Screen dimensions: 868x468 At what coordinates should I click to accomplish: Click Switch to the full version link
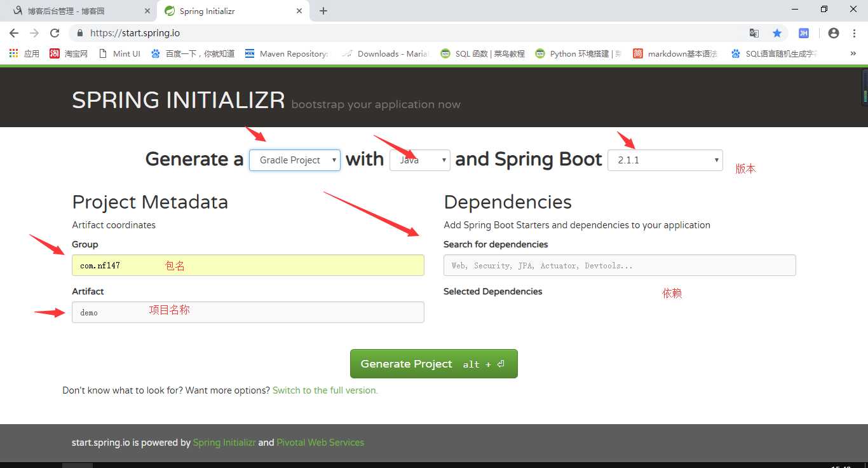point(325,390)
